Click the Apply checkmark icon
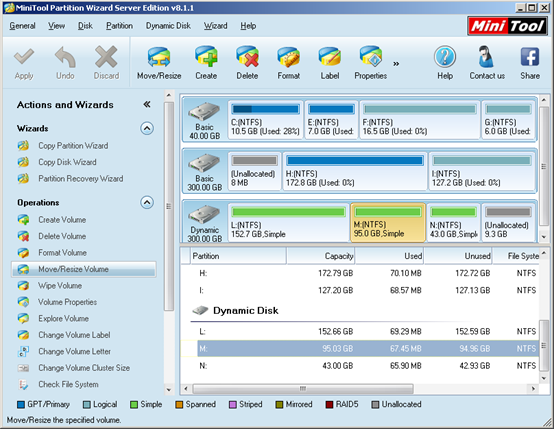 coord(24,57)
